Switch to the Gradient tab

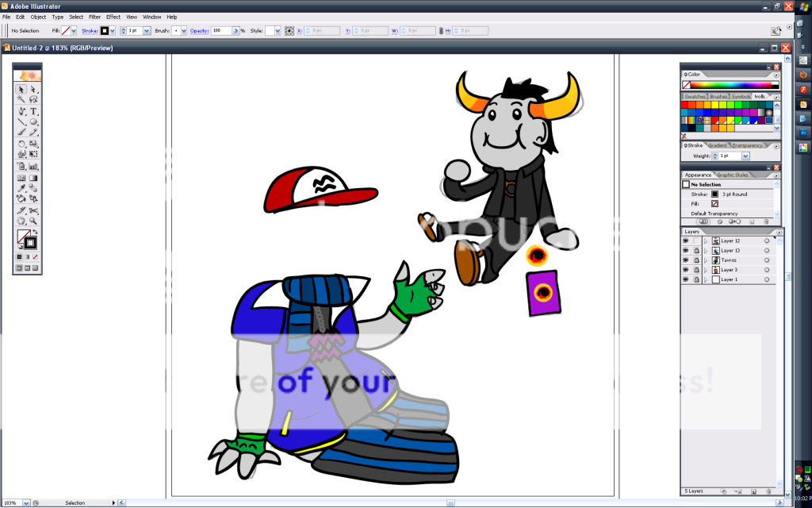coord(718,145)
